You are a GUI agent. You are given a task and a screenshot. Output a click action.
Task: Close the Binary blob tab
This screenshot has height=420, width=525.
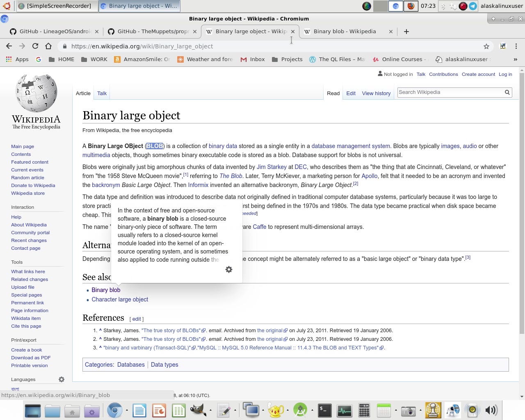(x=390, y=32)
